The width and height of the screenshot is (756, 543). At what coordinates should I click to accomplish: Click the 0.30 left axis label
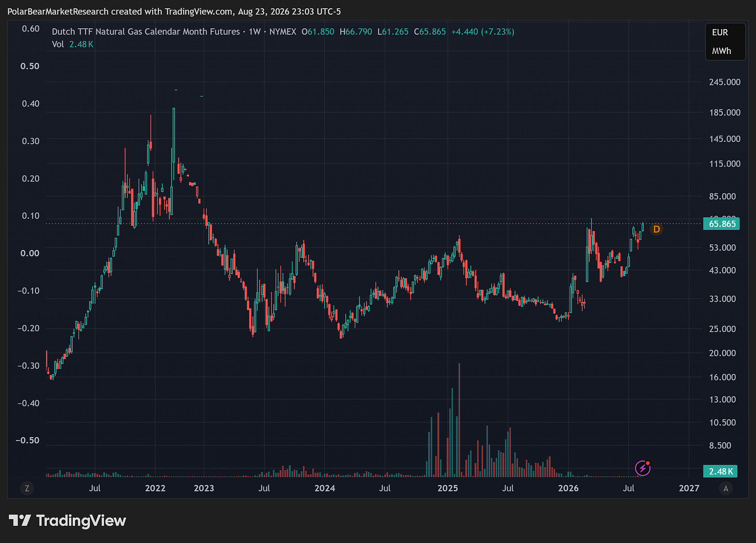tap(31, 141)
